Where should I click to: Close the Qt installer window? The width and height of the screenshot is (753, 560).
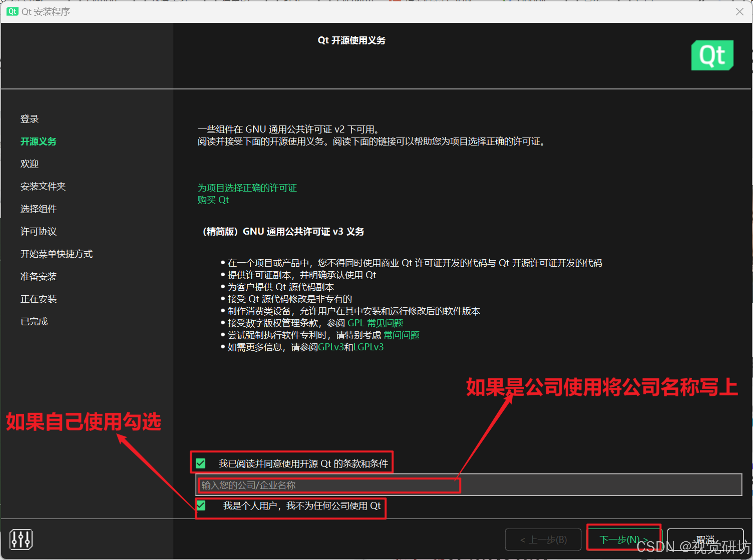pyautogui.click(x=739, y=12)
